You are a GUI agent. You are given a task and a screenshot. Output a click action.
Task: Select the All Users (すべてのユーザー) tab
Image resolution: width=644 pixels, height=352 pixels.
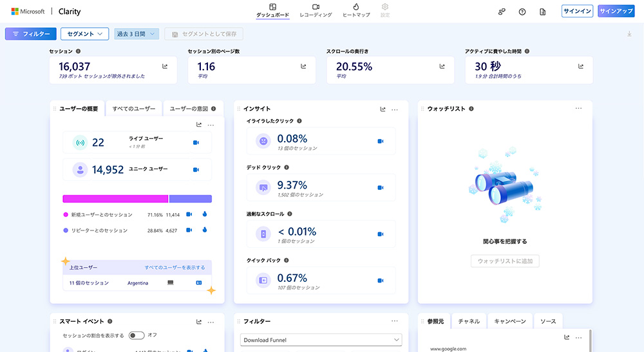[134, 109]
